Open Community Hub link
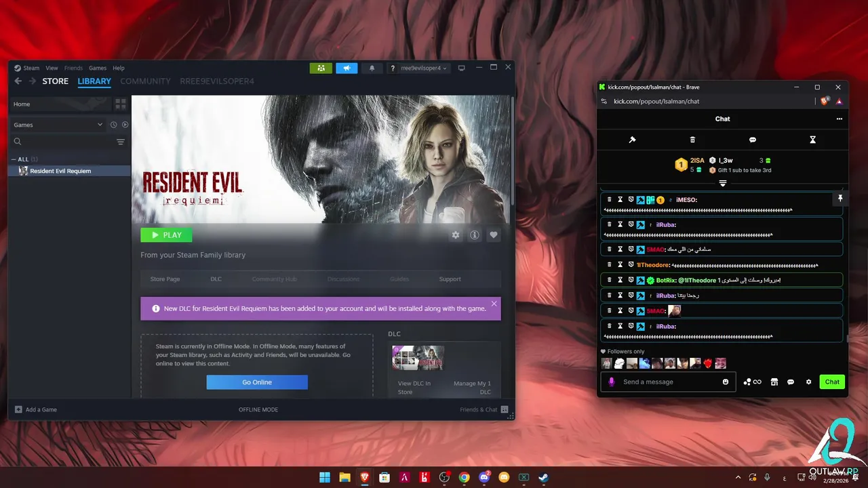Image resolution: width=868 pixels, height=488 pixels. click(275, 279)
